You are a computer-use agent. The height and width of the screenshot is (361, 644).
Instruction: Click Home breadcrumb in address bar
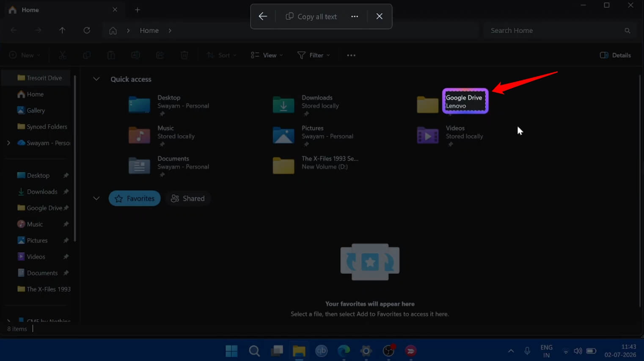149,30
